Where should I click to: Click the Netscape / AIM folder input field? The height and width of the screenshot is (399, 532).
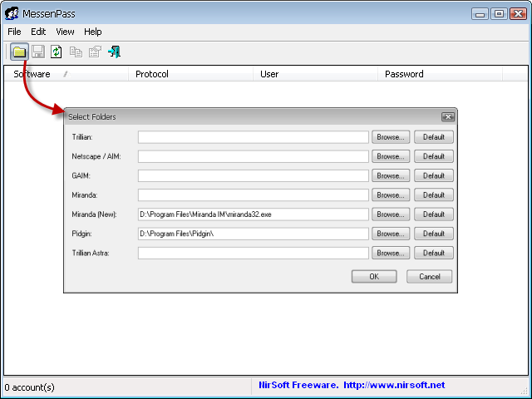pos(253,156)
